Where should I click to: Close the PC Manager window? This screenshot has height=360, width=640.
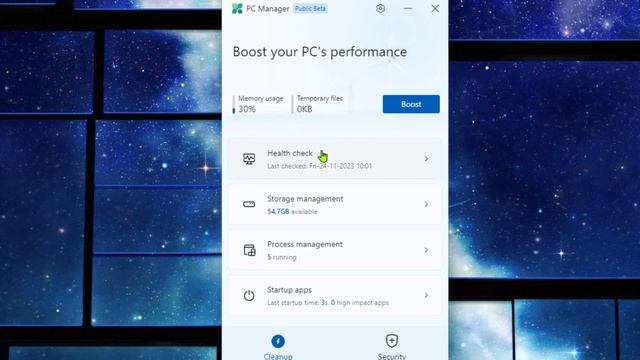tap(435, 9)
